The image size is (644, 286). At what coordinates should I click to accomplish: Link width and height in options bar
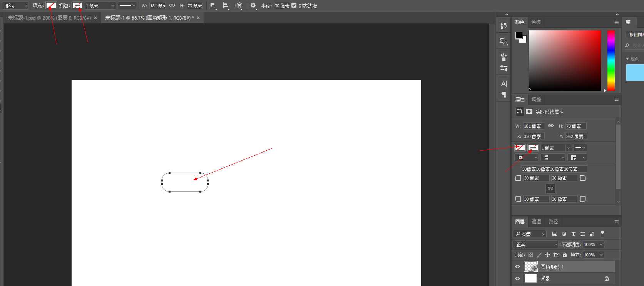point(172,6)
